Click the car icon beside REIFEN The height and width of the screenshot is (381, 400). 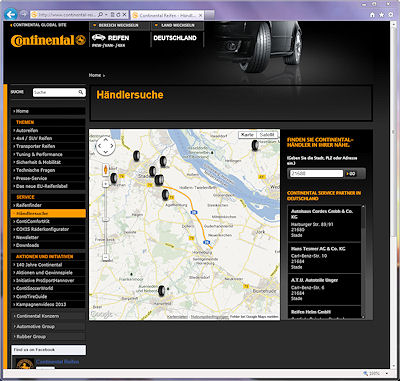[98, 37]
